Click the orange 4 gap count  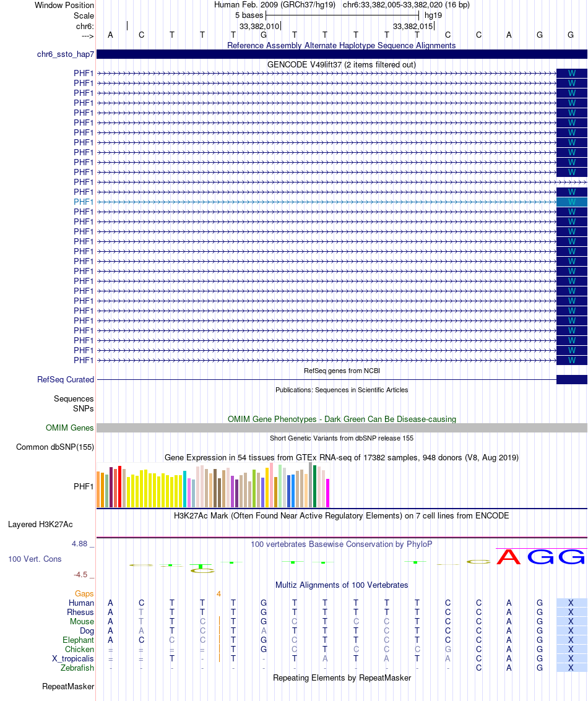(x=218, y=594)
